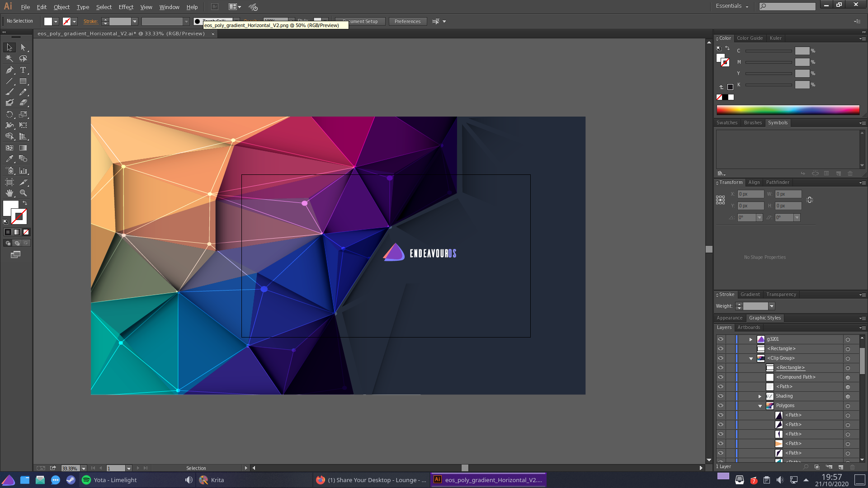Click the Preferences button
The image size is (868, 488).
(407, 21)
